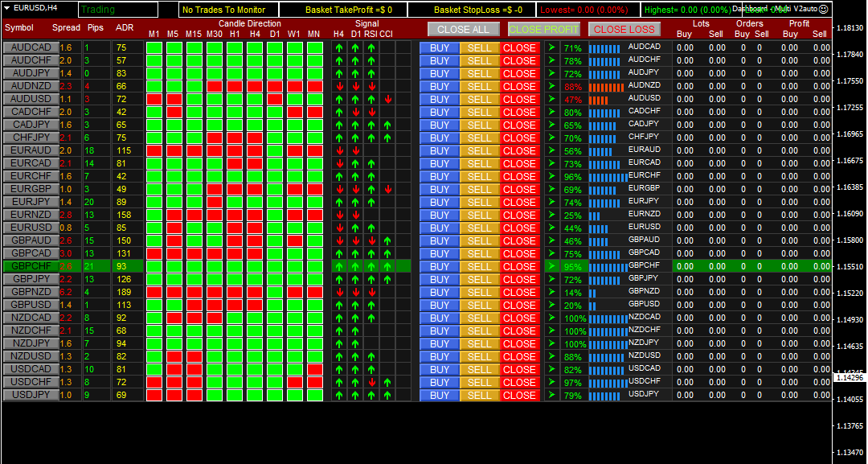
Task: Click the triangle next to EURUSD,H4 title
Action: tap(7, 7)
